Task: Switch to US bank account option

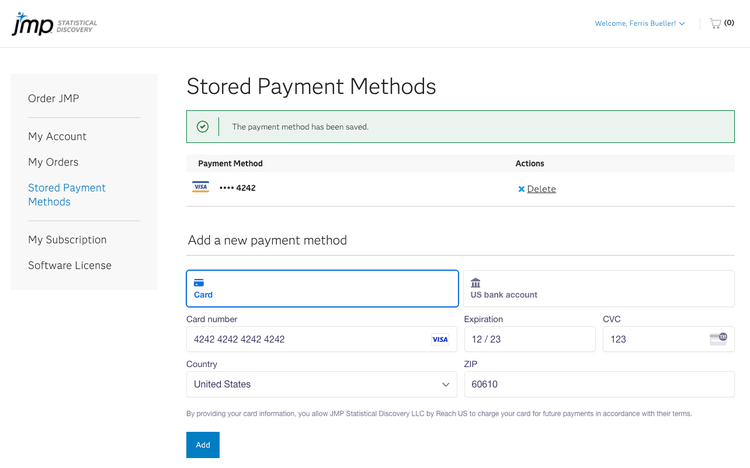Action: [x=597, y=288]
